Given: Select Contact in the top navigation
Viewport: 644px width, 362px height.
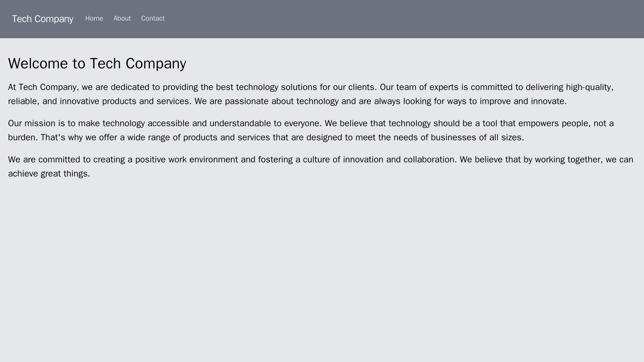Looking at the screenshot, I should (x=152, y=19).
